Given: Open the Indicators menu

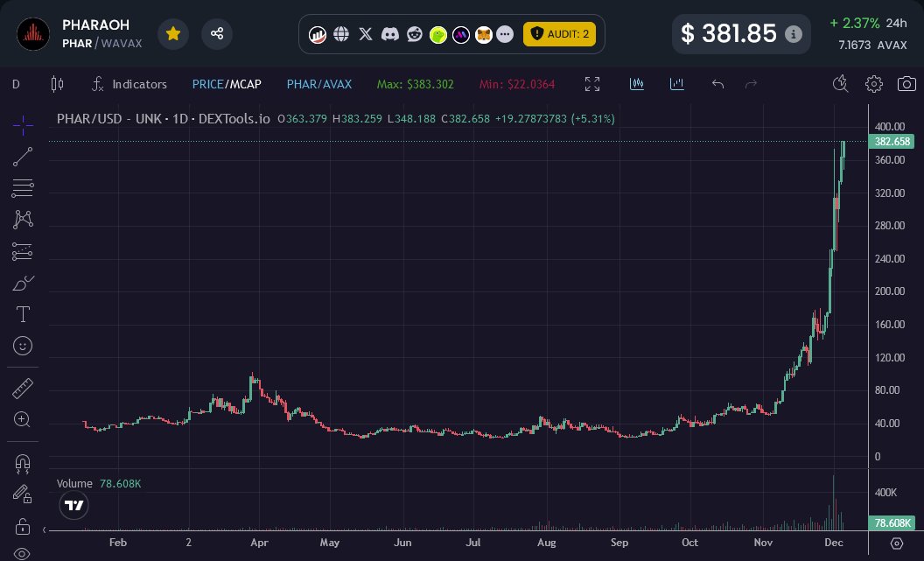Looking at the screenshot, I should [129, 84].
